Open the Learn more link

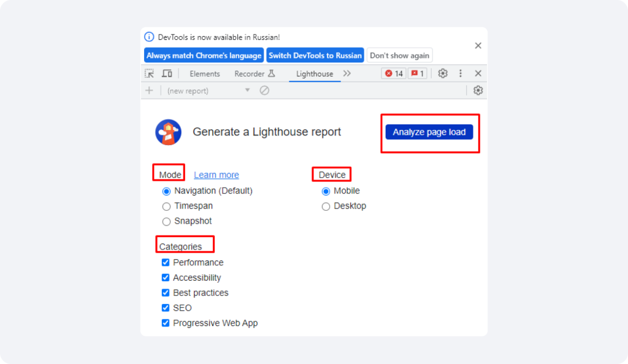(x=216, y=175)
